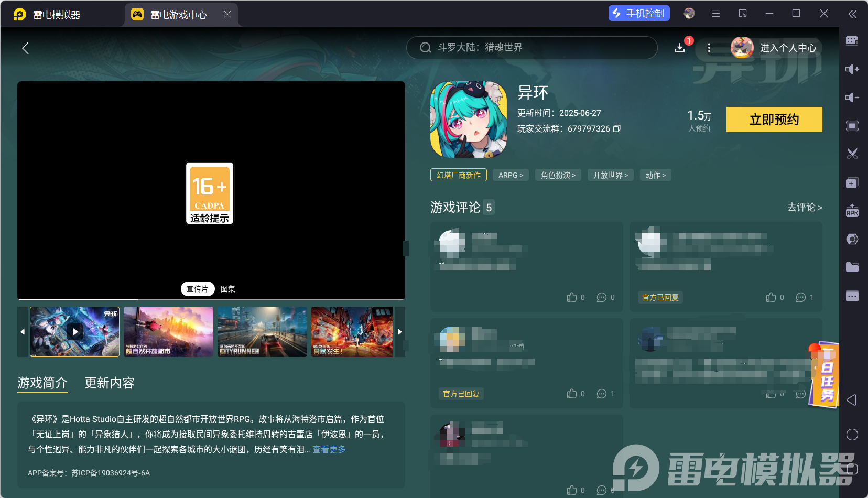Go back using the game center back arrow

25,48
